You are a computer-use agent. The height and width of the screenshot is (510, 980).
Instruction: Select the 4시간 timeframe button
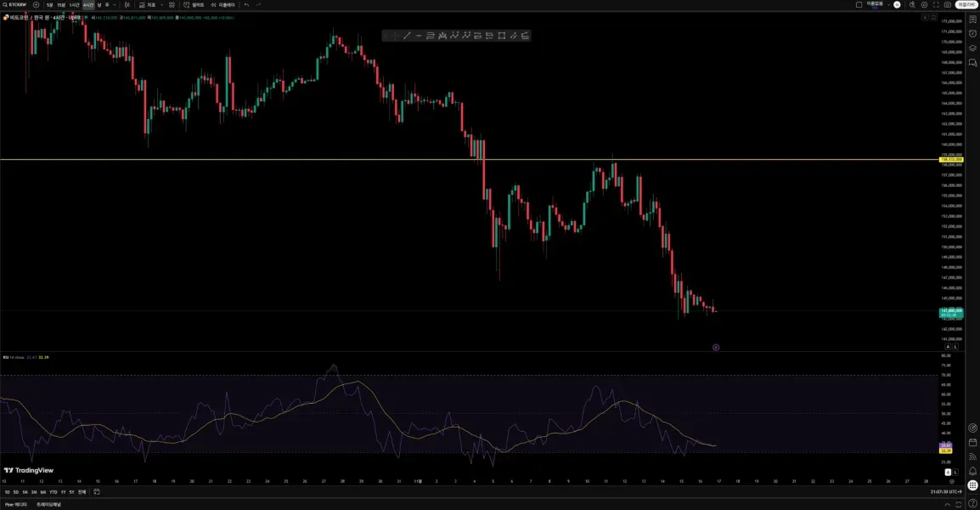[x=88, y=4]
